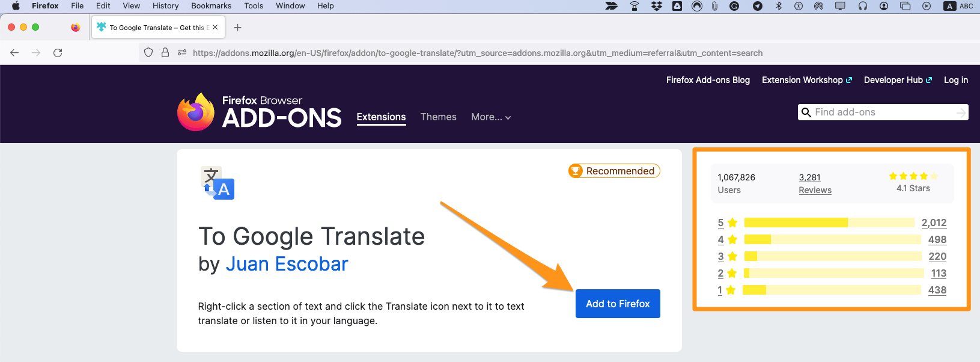
Task: Click the permissions icon in the address bar
Action: pyautogui.click(x=182, y=53)
